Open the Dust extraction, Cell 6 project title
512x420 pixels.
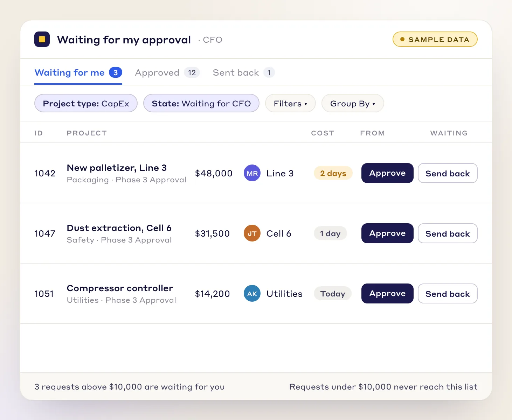coord(119,228)
